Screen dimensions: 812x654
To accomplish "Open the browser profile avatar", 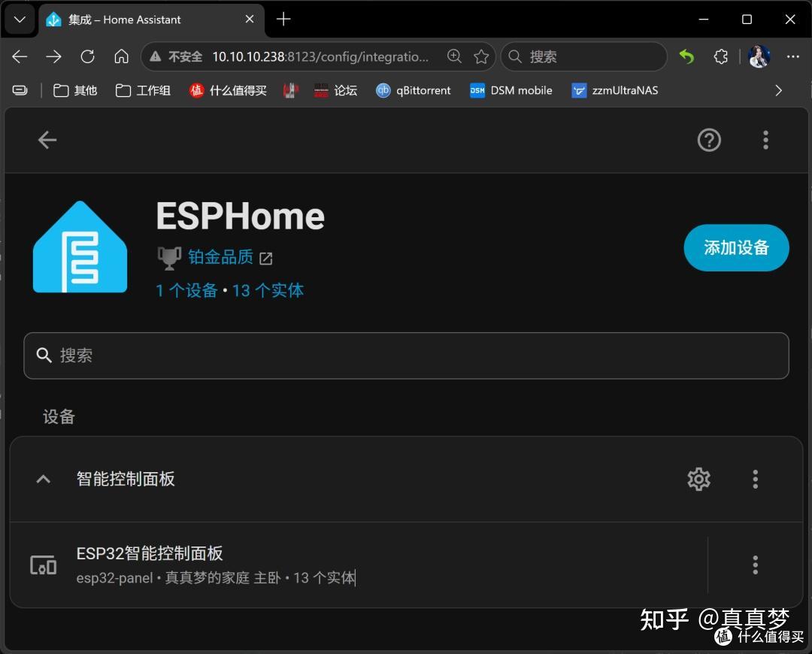I will pos(759,56).
